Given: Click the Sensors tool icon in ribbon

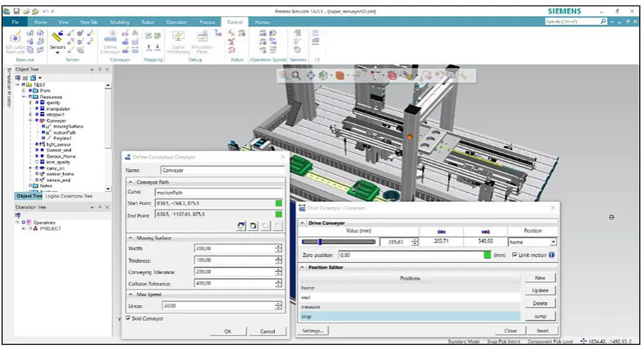Looking at the screenshot, I should [x=57, y=38].
